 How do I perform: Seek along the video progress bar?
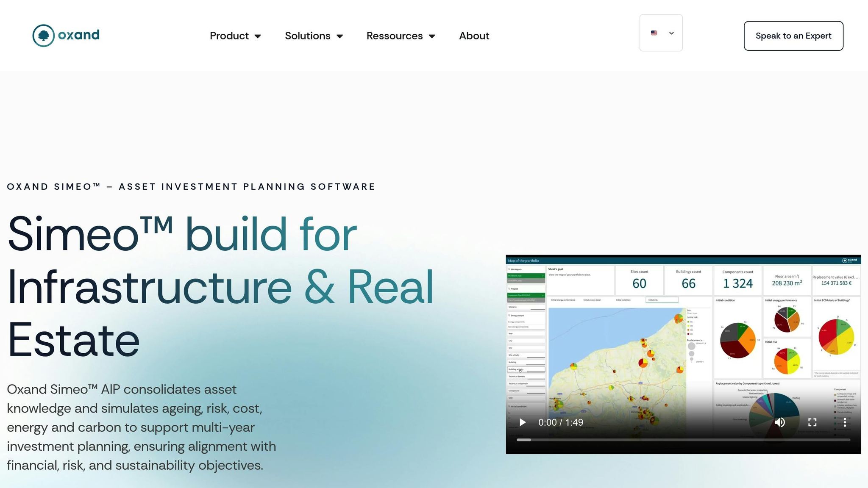pos(683,440)
